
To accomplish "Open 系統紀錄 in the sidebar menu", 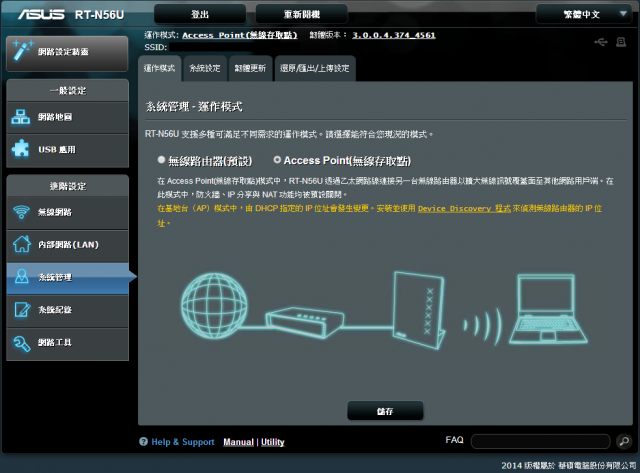I will (x=67, y=310).
